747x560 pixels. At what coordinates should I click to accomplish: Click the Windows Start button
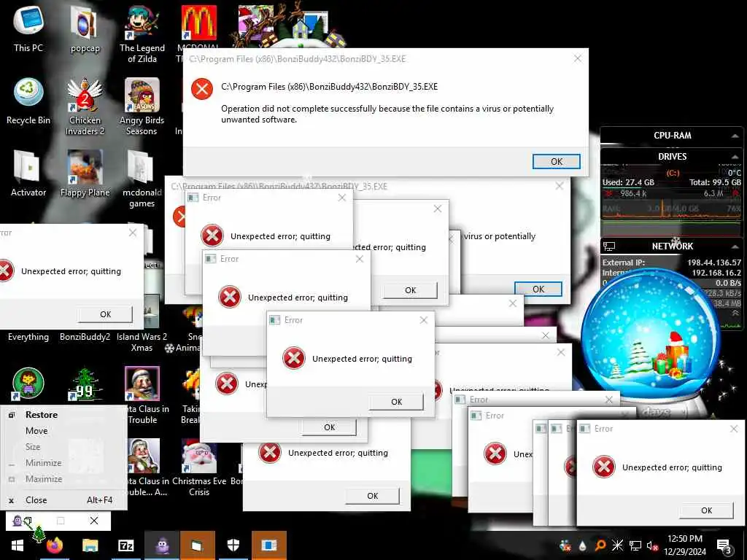(x=18, y=545)
